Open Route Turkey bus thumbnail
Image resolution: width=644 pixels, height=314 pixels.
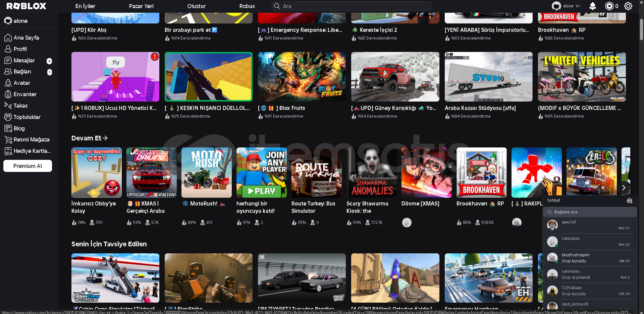[317, 173]
